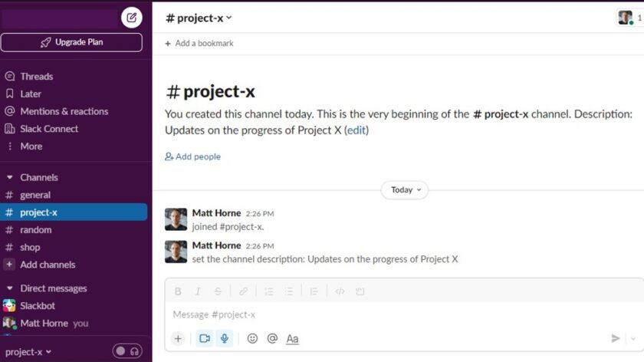Click the compose new message icon

click(131, 17)
